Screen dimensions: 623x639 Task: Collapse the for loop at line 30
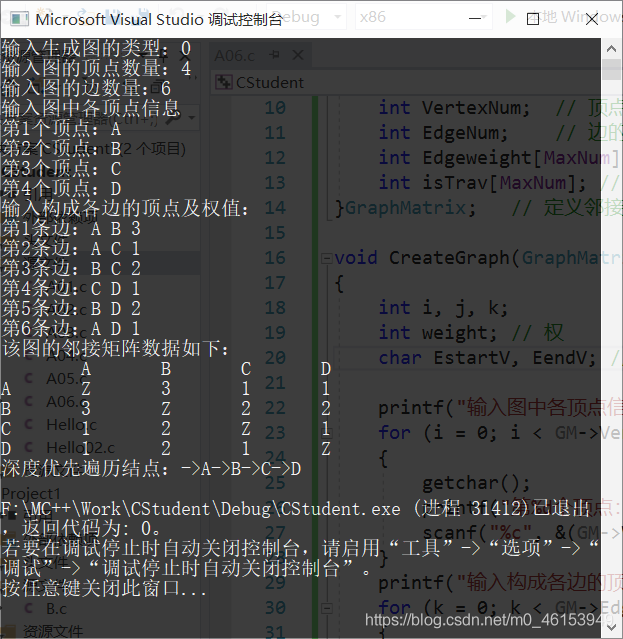point(326,608)
